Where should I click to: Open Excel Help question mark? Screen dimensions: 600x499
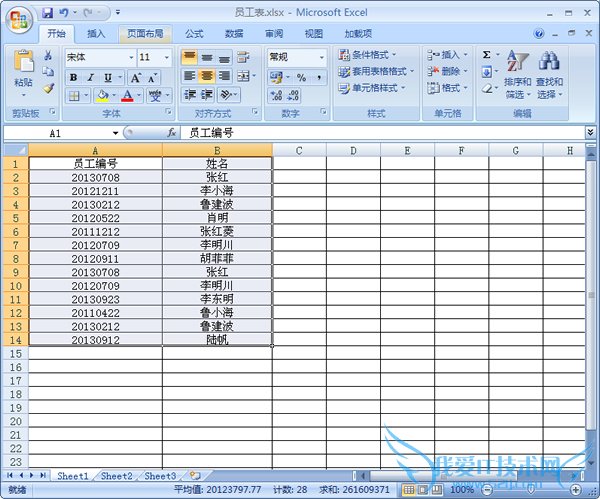(x=539, y=34)
